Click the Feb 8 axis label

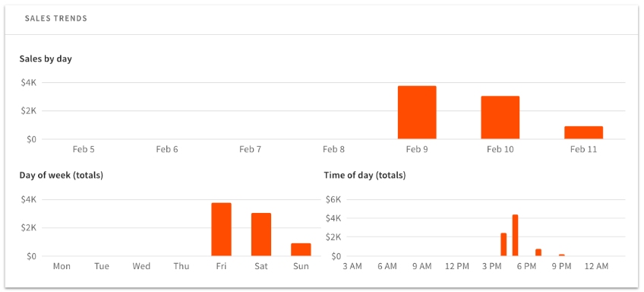[333, 149]
